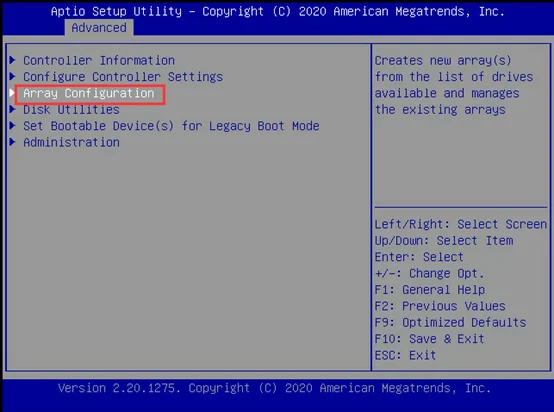554x412 pixels.
Task: Click arrow beside Configure Controller Settings
Action: pos(13,76)
